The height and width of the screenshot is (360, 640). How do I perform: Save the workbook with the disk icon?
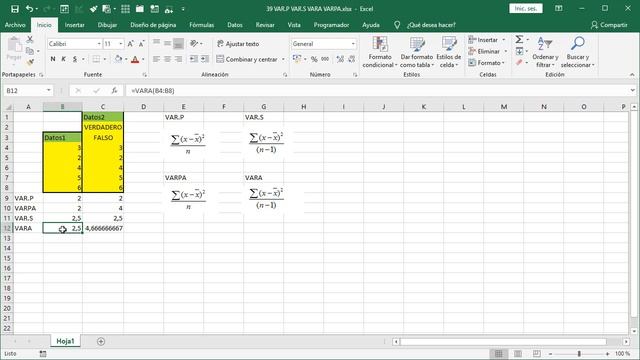click(x=15, y=9)
